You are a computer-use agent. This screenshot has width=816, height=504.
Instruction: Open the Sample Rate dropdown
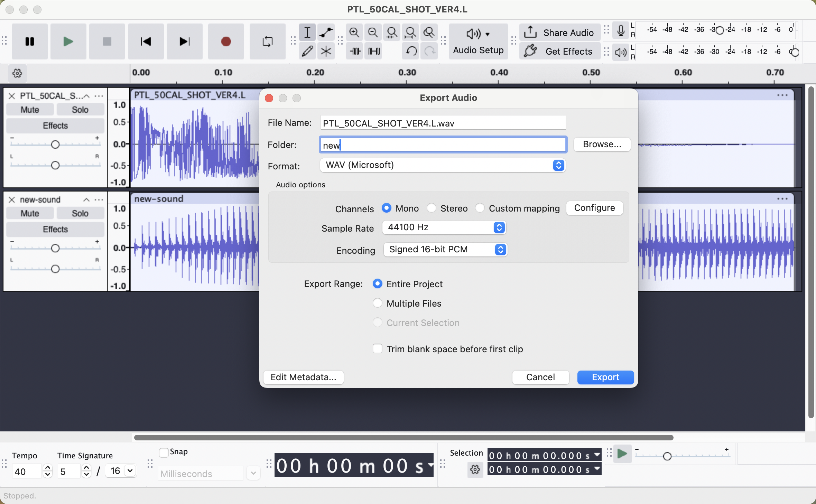(444, 227)
